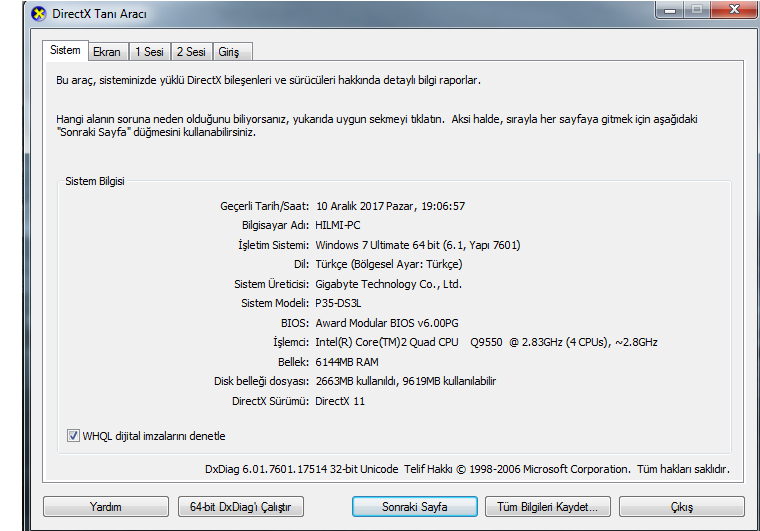
Task: Click the İşletim Sistemi: label
Action: click(x=273, y=245)
